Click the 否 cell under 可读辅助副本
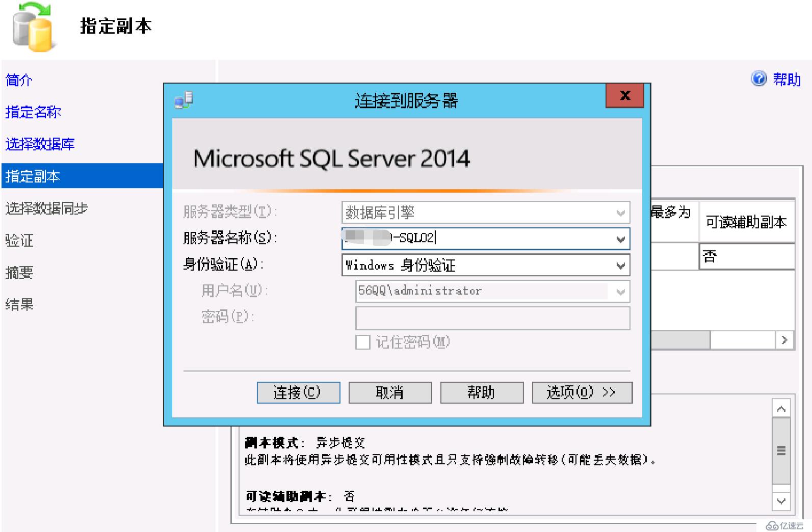This screenshot has width=812, height=532. [747, 256]
